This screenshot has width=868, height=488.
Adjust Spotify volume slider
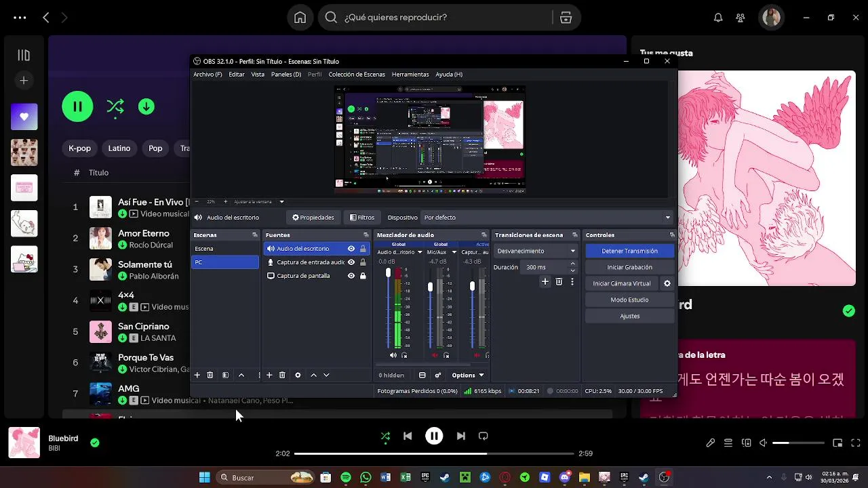(x=798, y=443)
